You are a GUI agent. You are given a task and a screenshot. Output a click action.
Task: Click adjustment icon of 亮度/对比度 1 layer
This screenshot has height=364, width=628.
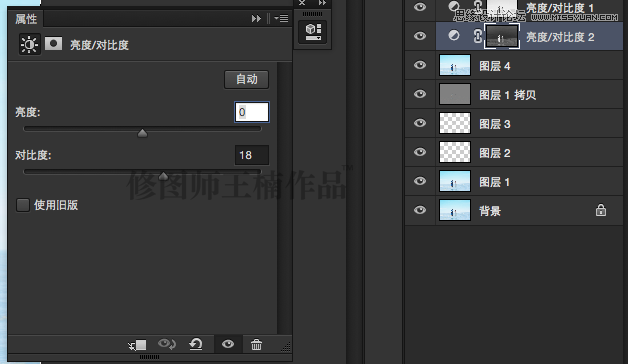click(454, 6)
